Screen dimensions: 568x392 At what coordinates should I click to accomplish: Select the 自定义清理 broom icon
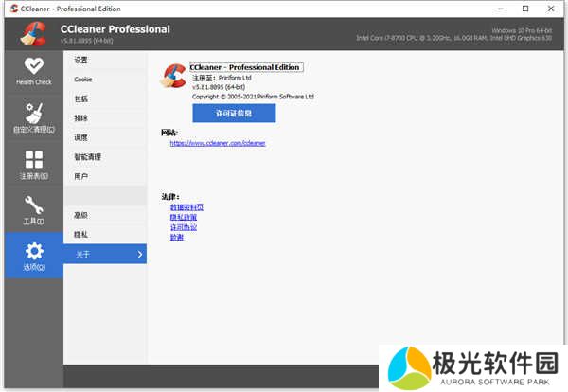click(33, 112)
